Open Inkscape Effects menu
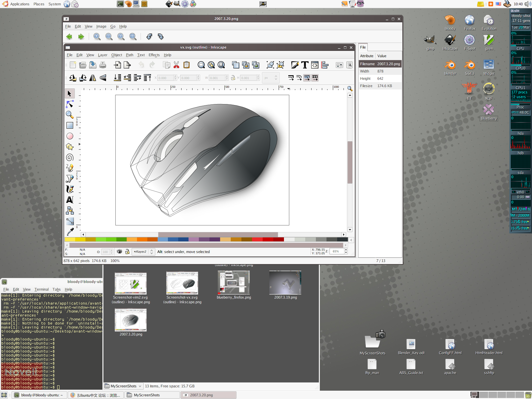Viewport: 532px width, 399px height. 154,55
